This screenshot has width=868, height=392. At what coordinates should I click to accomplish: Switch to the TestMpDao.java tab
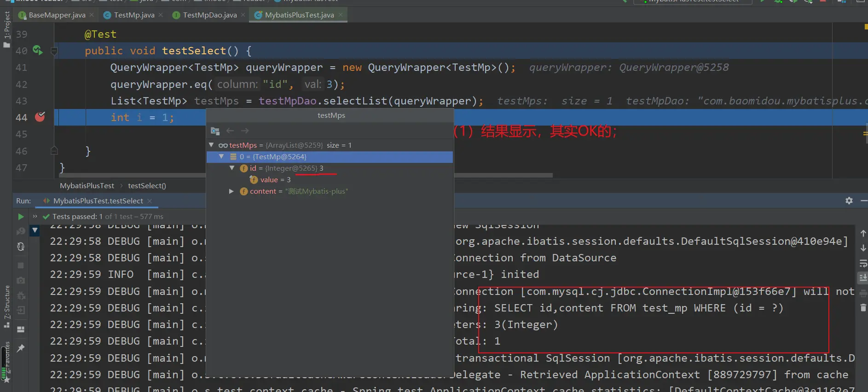209,15
